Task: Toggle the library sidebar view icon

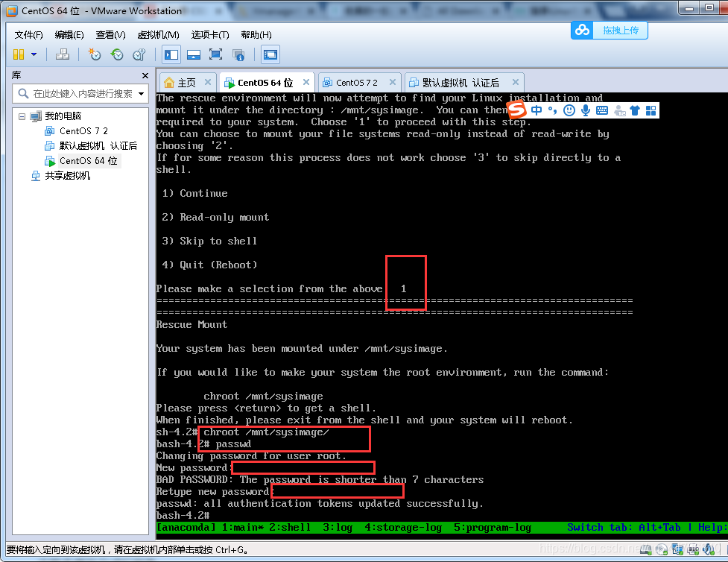Action: point(171,54)
